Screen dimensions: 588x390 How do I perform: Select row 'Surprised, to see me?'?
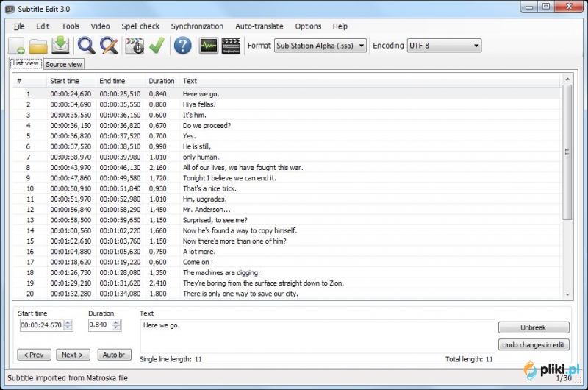click(x=287, y=220)
